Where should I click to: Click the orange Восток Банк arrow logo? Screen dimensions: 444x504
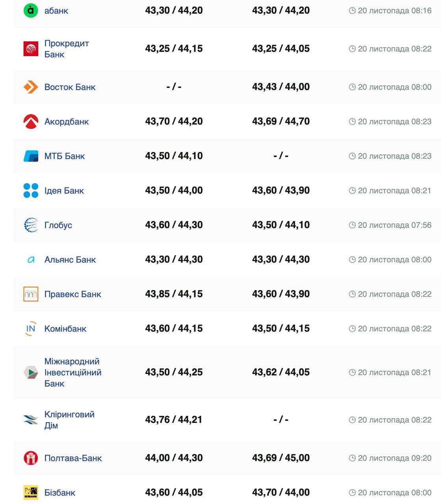pyautogui.click(x=31, y=87)
